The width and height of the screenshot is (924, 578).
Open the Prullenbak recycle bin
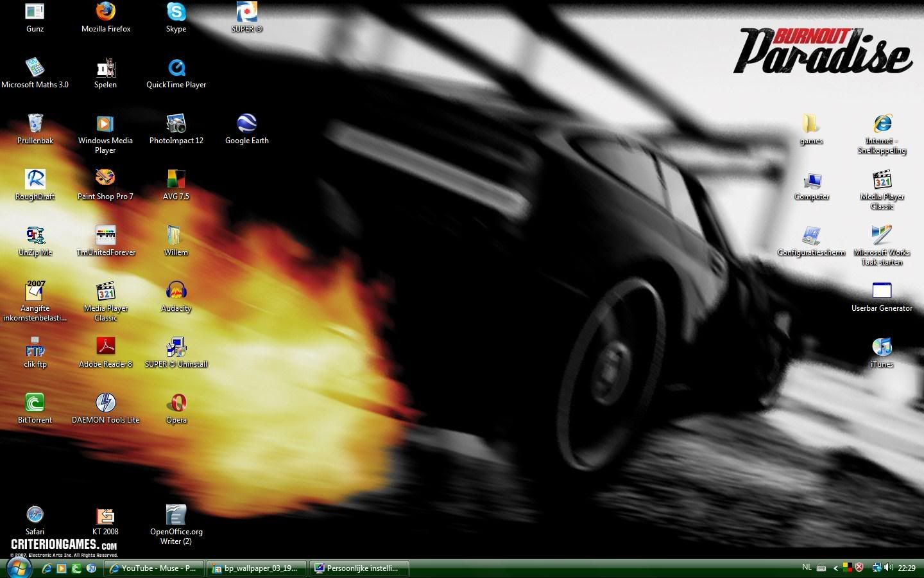(x=35, y=129)
